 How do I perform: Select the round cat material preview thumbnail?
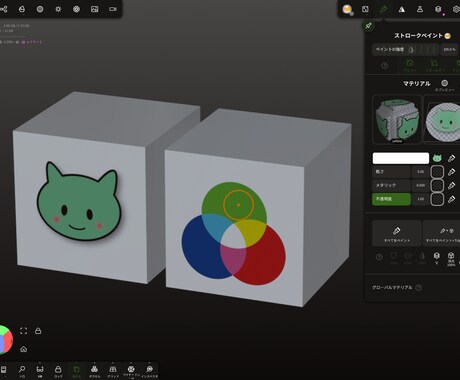[x=442, y=119]
